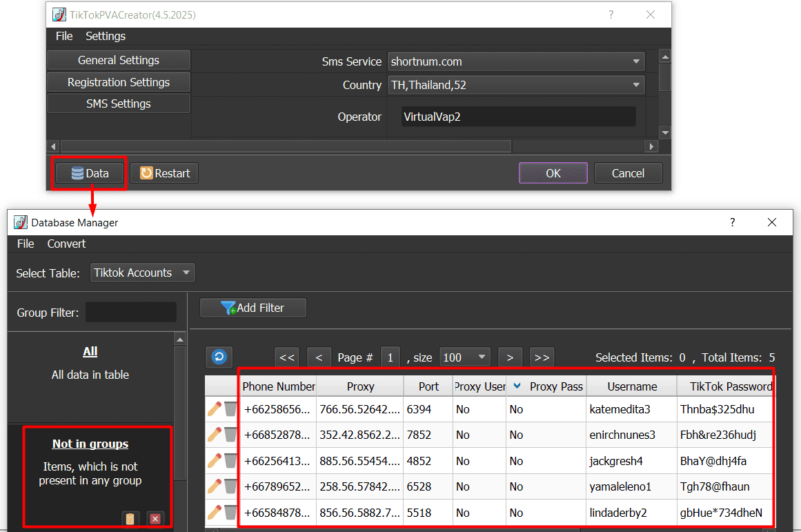Viewport: 801px width, 532px height.
Task: Delete the lindaderby2 row using trash icon
Action: [230, 512]
